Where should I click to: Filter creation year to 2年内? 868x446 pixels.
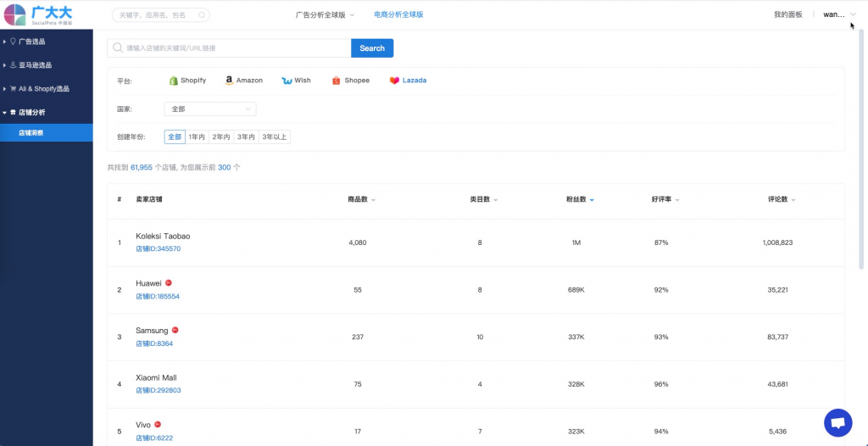(x=221, y=137)
